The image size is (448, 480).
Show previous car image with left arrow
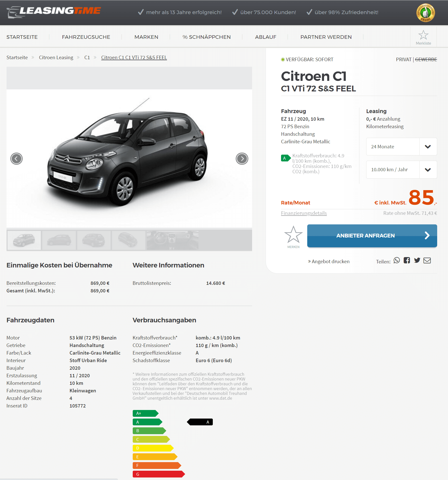pyautogui.click(x=16, y=159)
